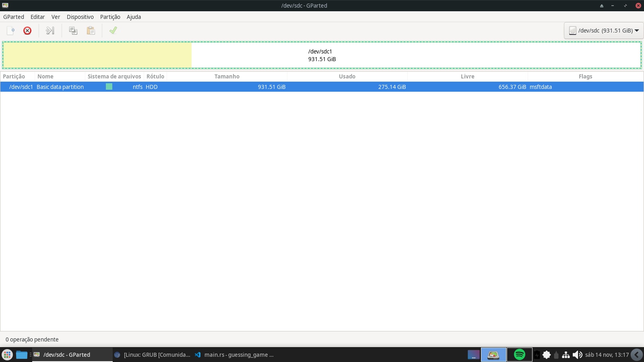Switch to Linux: GRUB browser window

153,355
